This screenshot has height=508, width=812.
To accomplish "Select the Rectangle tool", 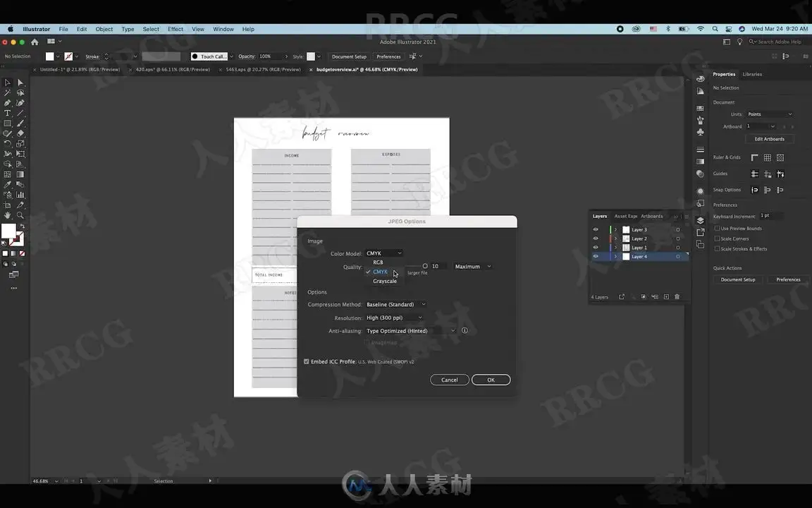I will 7,123.
